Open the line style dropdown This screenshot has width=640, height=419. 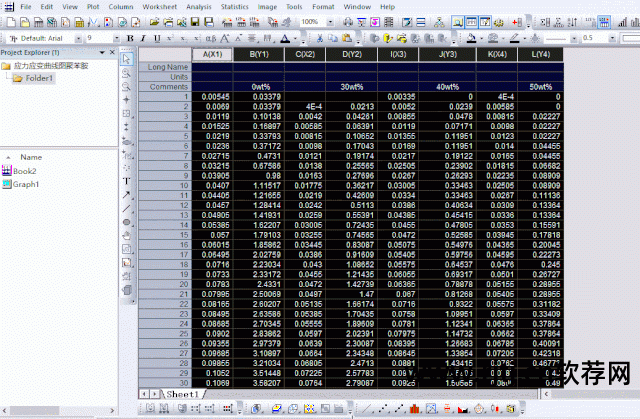(574, 39)
